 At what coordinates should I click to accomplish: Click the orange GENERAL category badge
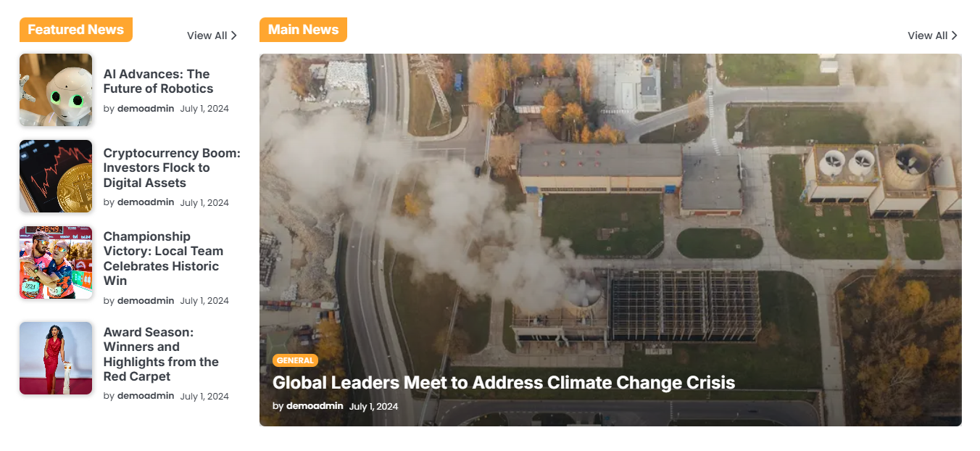(x=295, y=360)
